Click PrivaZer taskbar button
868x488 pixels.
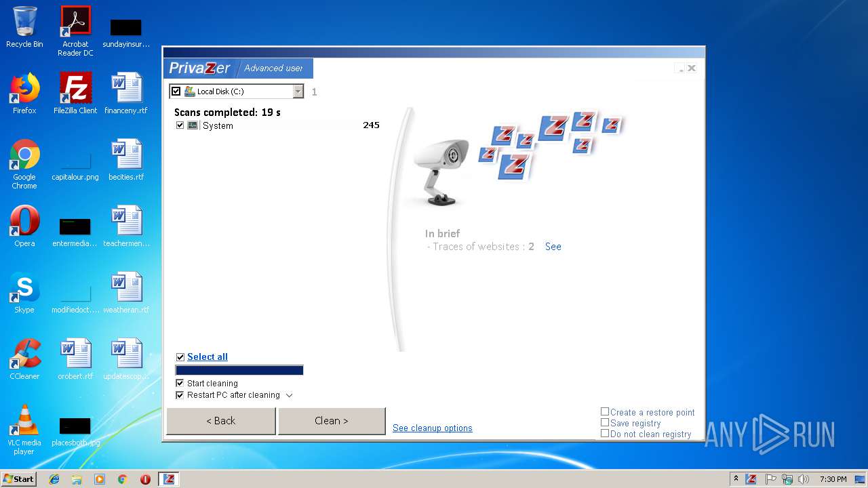169,479
